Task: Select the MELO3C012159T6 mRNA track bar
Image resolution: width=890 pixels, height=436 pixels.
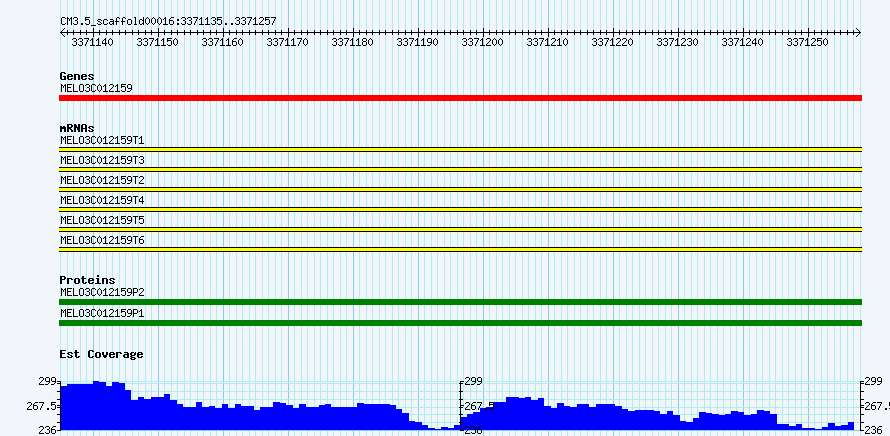Action: click(x=460, y=249)
